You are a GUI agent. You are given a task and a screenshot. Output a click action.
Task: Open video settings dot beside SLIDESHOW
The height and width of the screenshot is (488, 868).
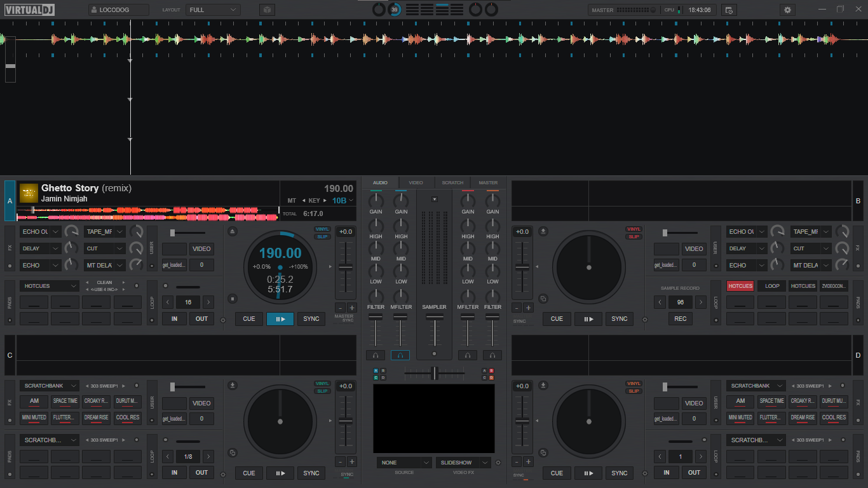click(498, 463)
